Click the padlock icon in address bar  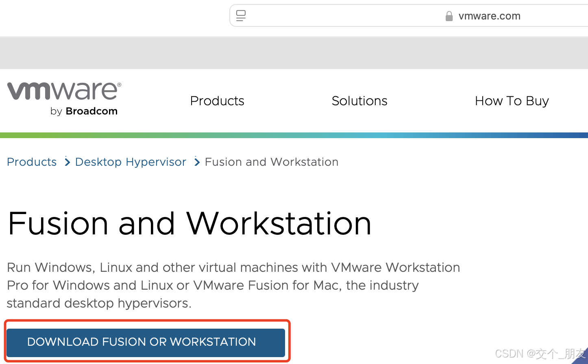click(449, 16)
